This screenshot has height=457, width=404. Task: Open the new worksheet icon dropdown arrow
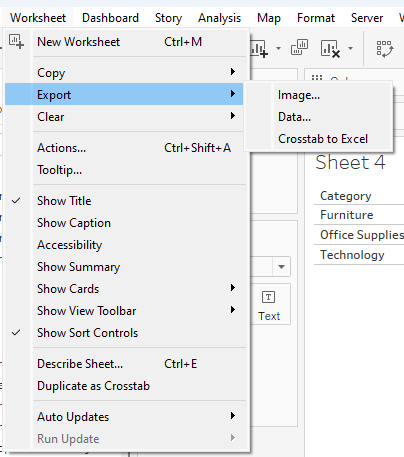point(278,49)
